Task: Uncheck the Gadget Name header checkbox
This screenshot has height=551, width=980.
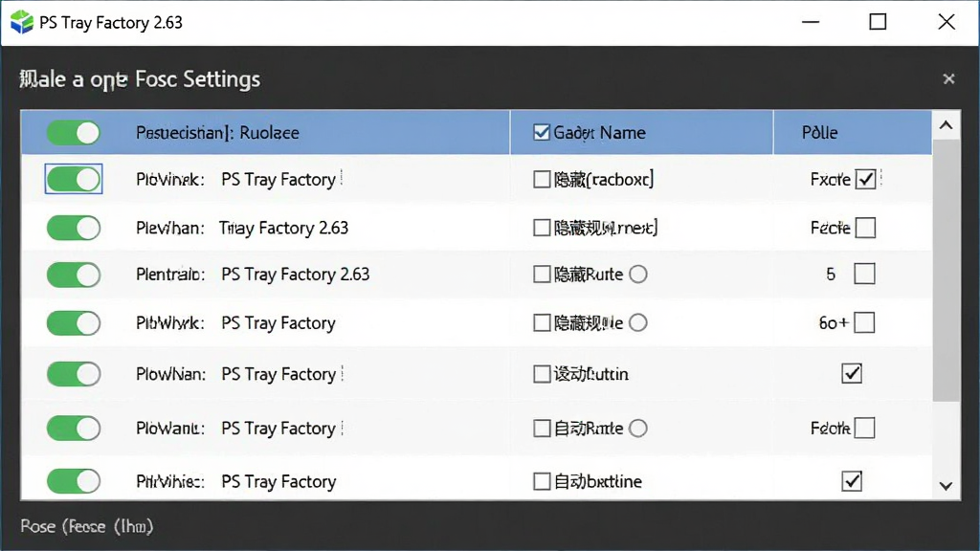Action: [542, 132]
